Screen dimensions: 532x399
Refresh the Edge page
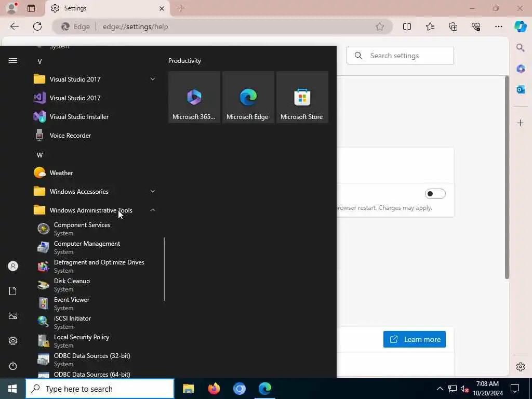(x=37, y=26)
